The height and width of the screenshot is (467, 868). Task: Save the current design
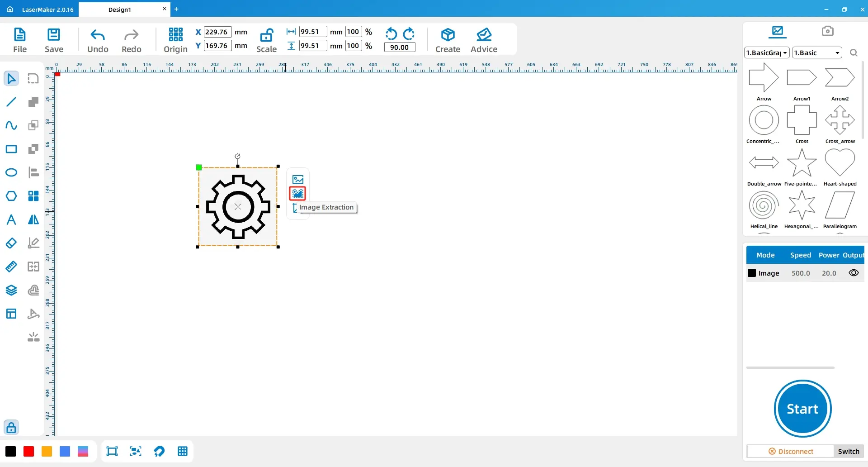coord(54,40)
